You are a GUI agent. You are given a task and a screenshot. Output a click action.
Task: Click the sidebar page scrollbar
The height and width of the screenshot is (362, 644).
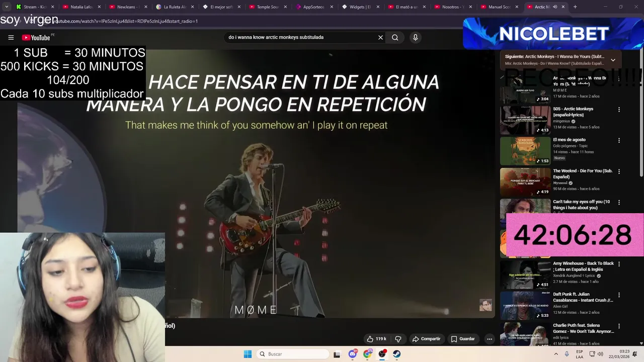641,113
